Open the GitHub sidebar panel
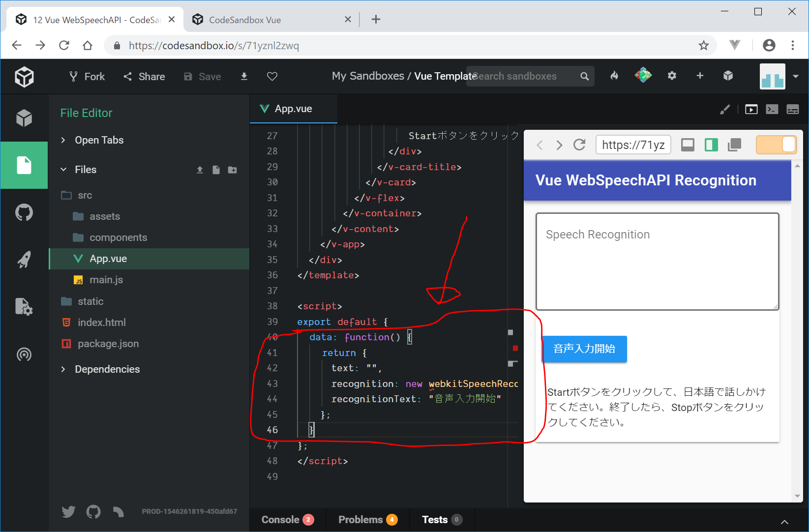 click(24, 212)
